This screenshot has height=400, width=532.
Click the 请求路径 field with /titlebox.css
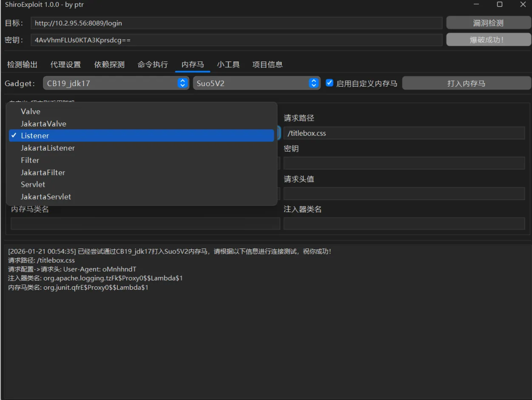[404, 133]
